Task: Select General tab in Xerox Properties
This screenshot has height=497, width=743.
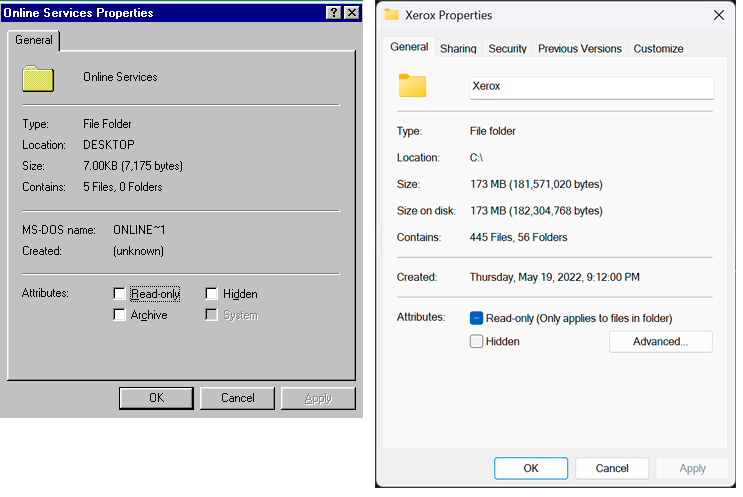Action: [409, 47]
